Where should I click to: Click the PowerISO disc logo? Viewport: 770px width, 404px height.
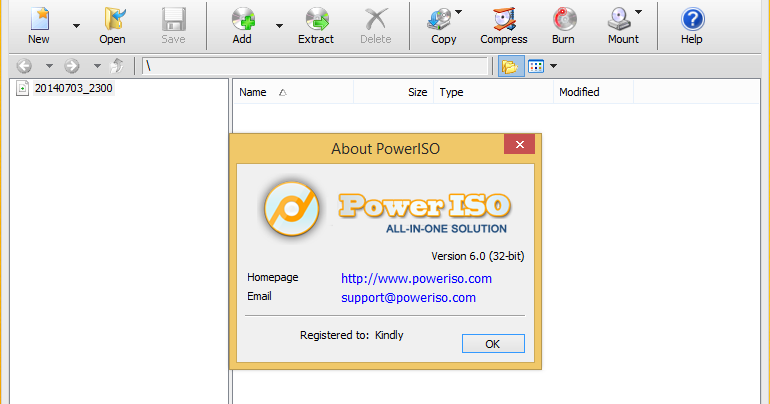pos(292,209)
